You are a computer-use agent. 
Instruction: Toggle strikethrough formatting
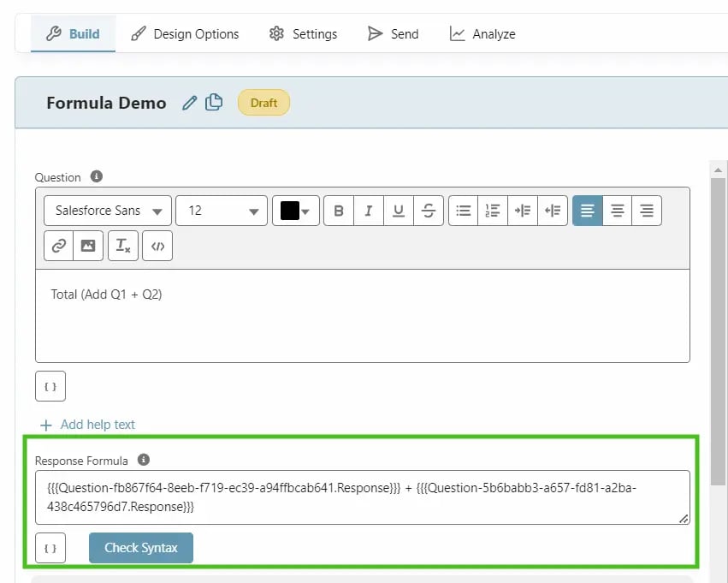coord(428,211)
